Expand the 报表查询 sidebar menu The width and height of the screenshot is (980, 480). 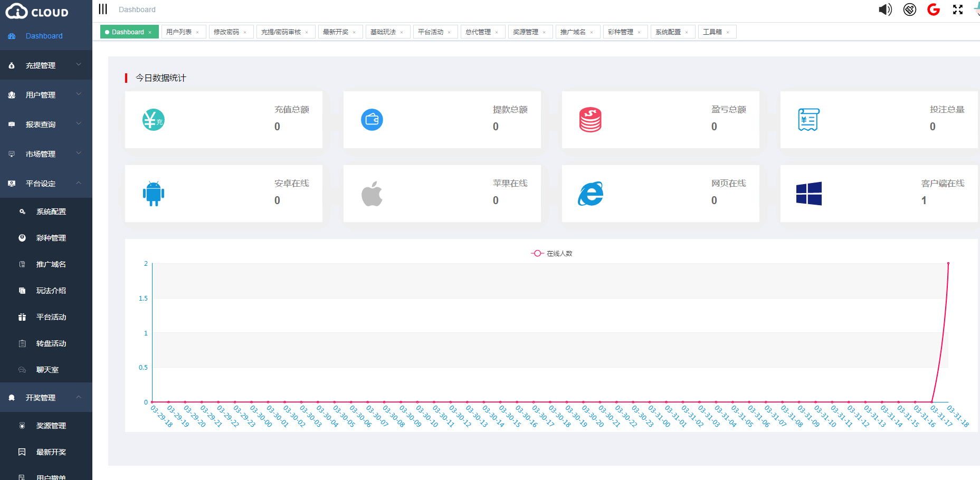pyautogui.click(x=46, y=124)
